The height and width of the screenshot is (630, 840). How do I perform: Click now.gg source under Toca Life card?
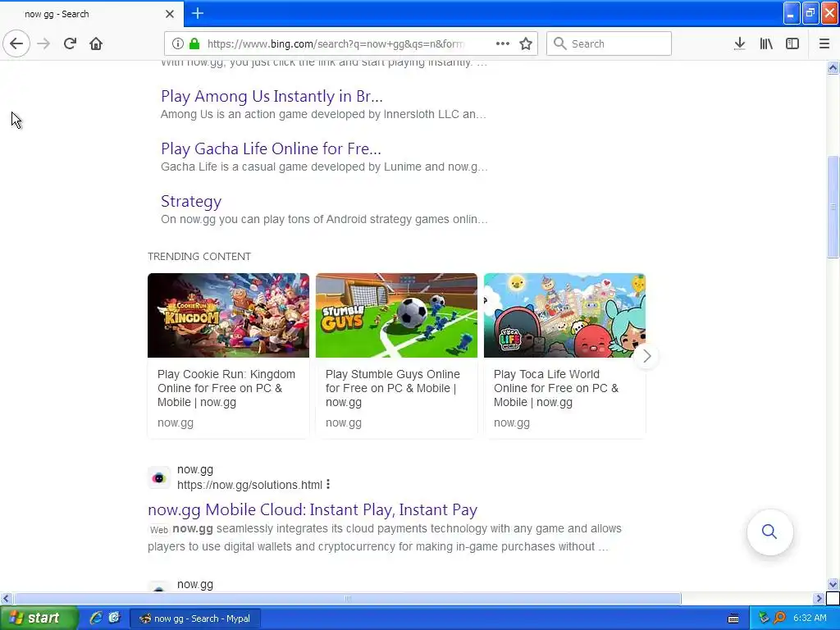(x=512, y=422)
